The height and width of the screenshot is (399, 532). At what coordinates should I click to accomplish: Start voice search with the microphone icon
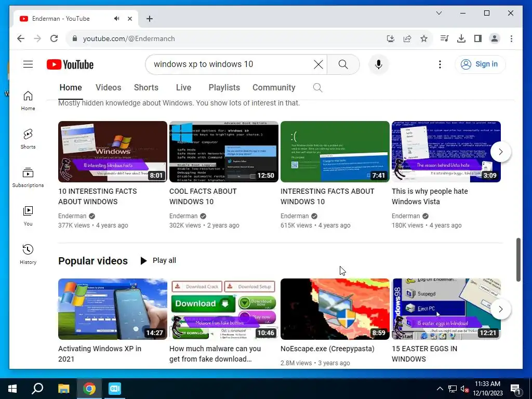[x=379, y=64]
